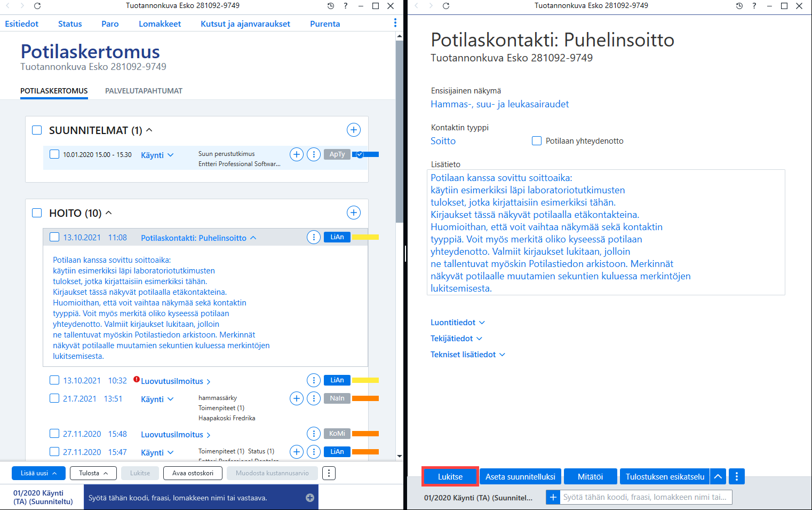Screen dimensions: 812x510
Task: Expand Tekniset lisätiedot details
Action: 468,355
